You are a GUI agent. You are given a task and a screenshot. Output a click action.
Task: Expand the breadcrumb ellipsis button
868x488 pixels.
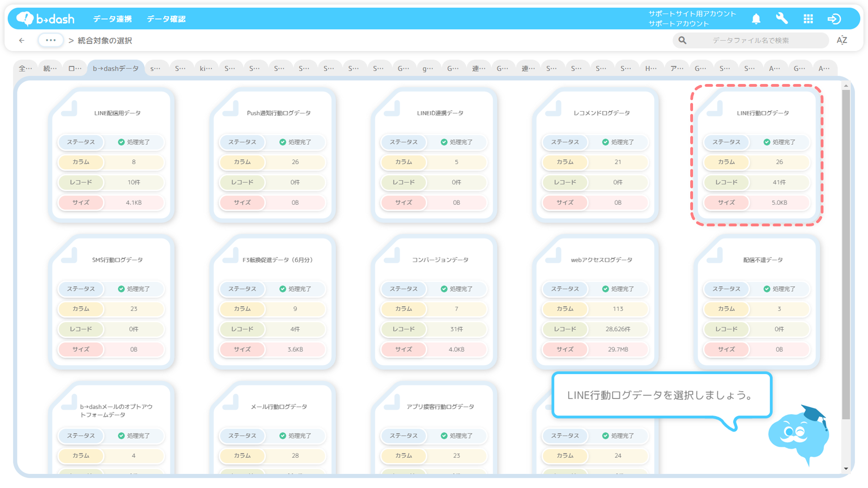pos(51,40)
